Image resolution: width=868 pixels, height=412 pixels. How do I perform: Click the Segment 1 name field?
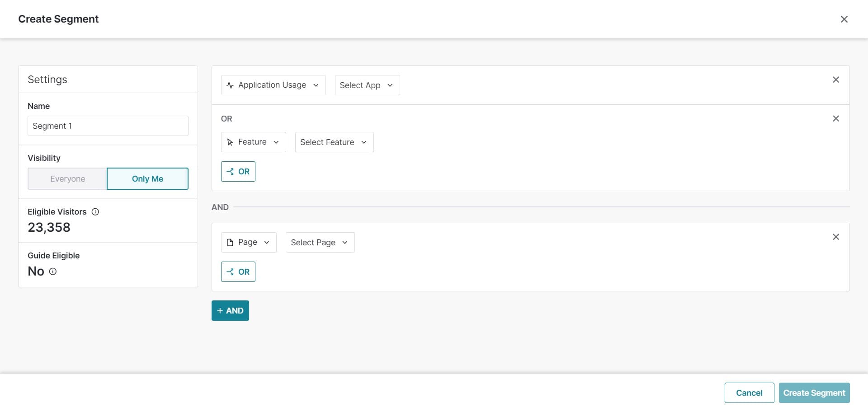108,126
